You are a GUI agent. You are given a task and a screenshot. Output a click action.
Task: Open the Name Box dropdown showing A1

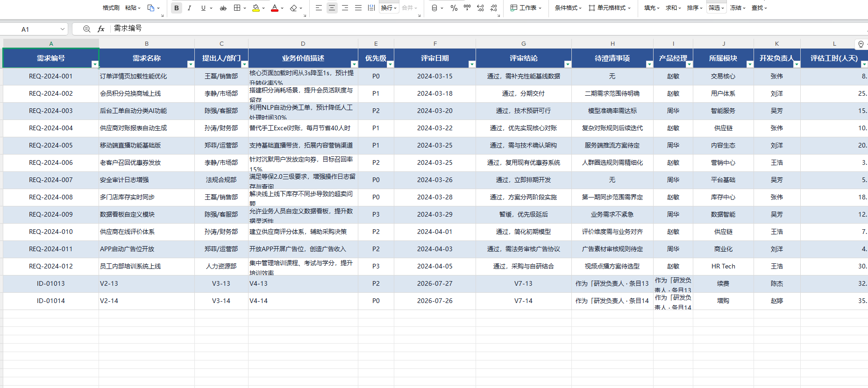(62, 29)
